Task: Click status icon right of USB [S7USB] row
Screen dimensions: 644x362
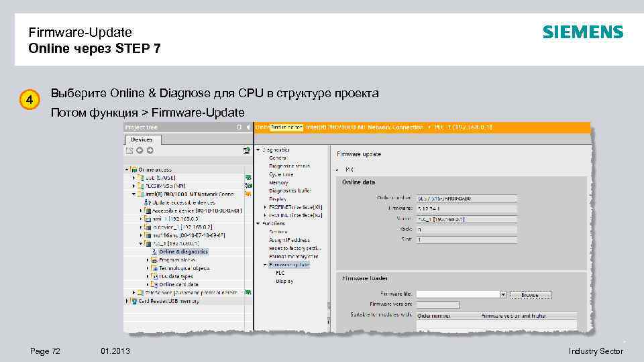Action: (248, 178)
